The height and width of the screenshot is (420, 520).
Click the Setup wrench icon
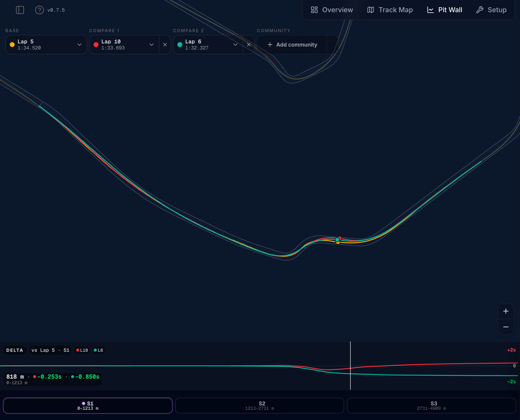(480, 10)
